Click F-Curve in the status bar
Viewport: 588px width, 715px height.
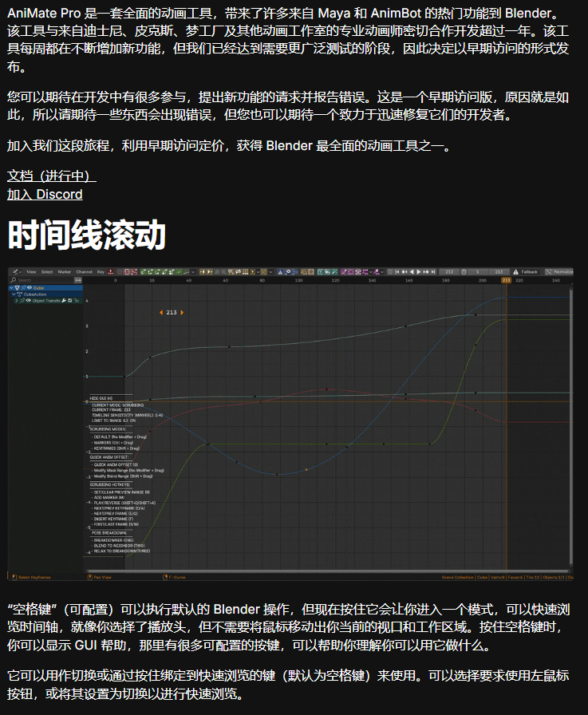click(x=177, y=577)
